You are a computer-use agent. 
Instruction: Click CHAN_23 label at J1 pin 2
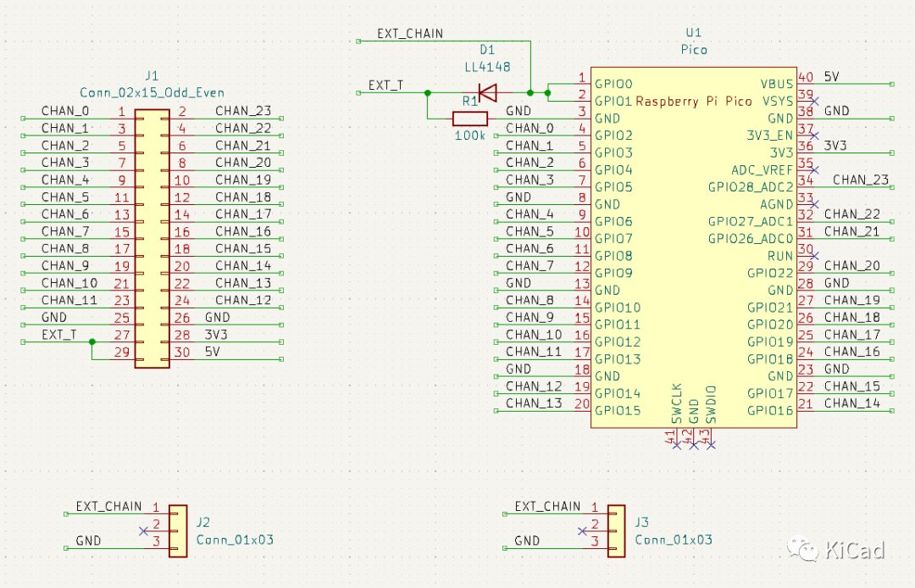243,111
